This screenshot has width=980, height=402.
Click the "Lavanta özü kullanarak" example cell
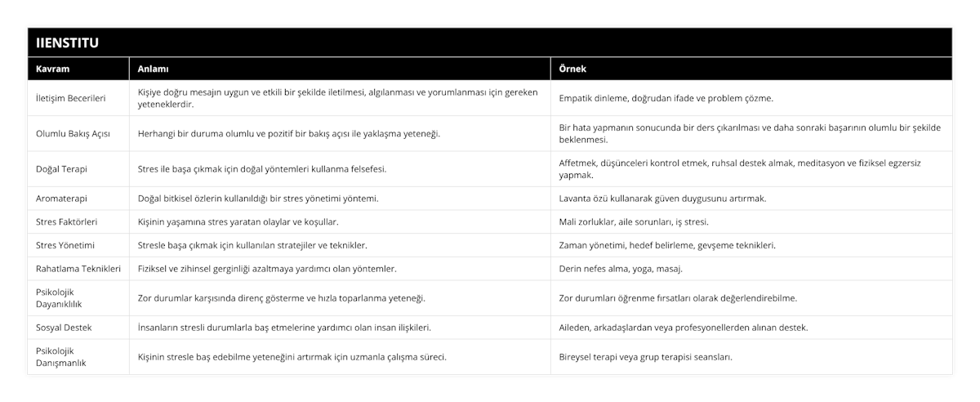662,199
